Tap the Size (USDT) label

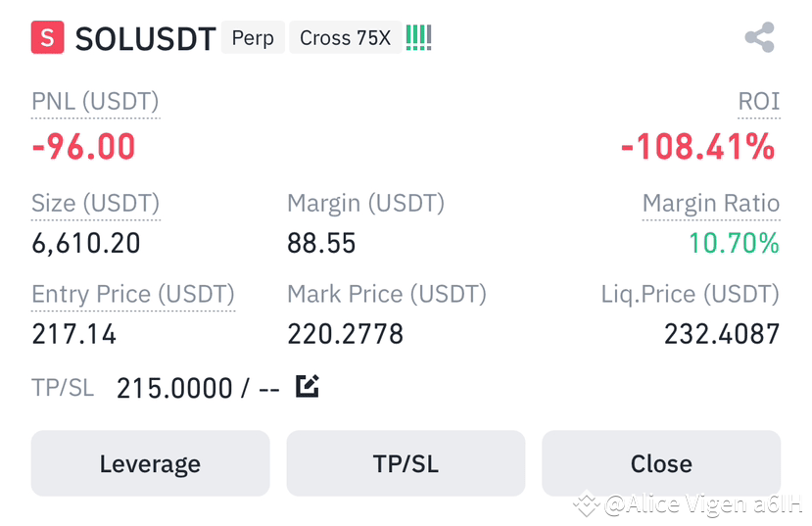click(x=96, y=203)
